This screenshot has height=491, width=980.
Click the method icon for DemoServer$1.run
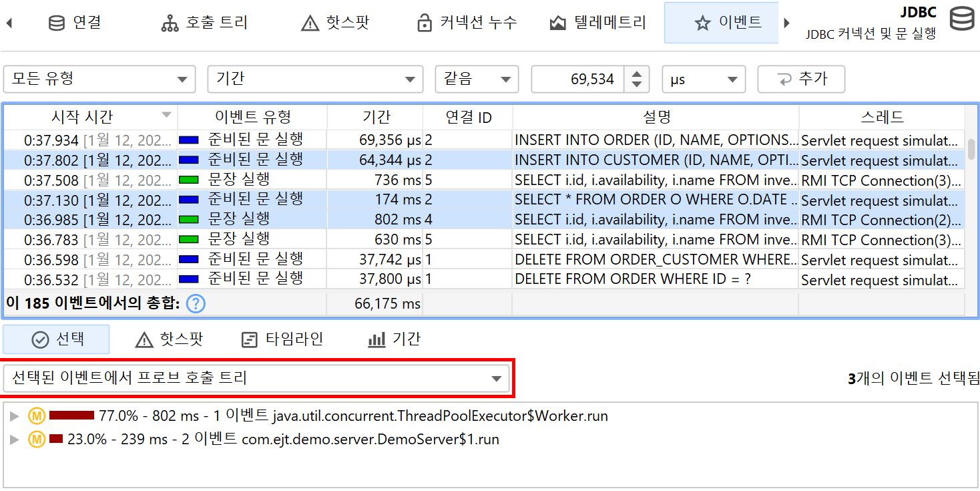(x=36, y=439)
